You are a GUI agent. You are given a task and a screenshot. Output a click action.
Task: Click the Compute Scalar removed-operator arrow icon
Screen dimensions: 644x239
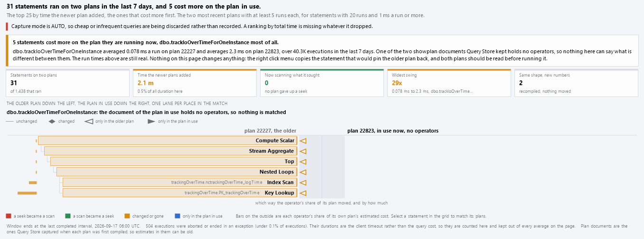point(303,141)
